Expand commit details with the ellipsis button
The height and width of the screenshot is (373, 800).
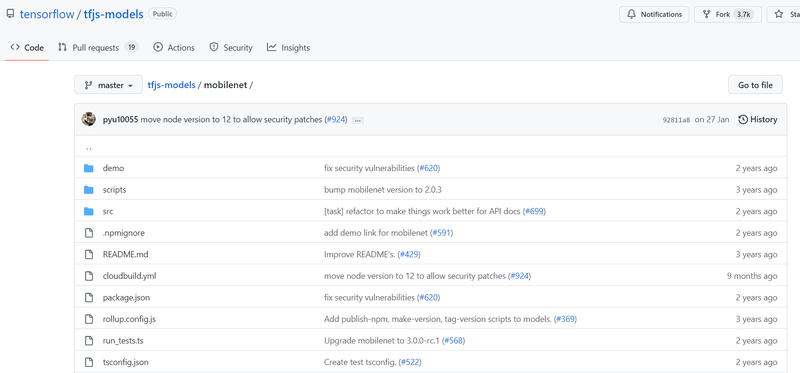click(358, 120)
